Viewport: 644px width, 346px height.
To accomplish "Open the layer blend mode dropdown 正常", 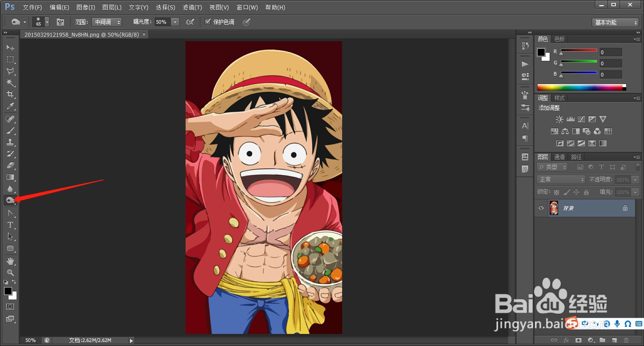I will (x=561, y=179).
